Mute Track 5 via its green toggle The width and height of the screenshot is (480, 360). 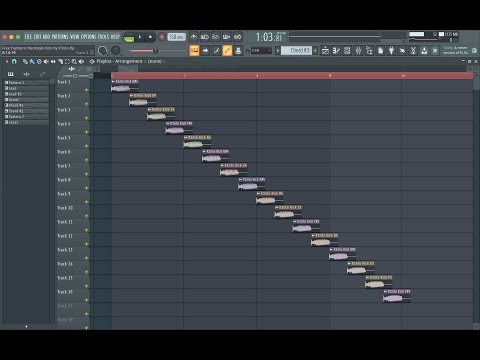(87, 146)
